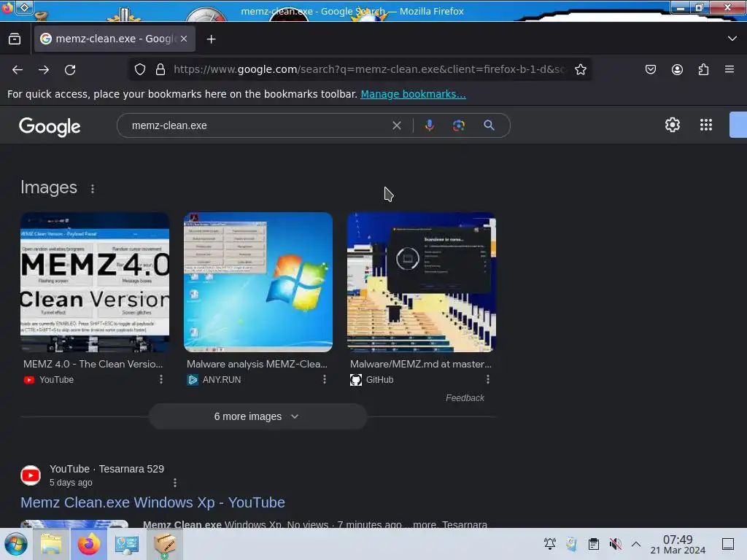The image size is (747, 560).
Task: Expand hidden system tray icons arrow
Action: click(x=636, y=544)
